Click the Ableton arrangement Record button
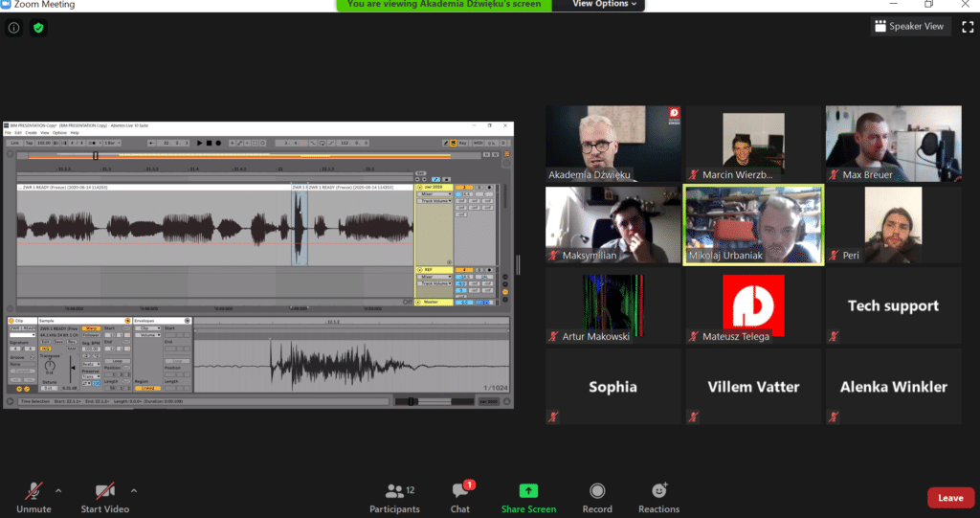The height and width of the screenshot is (518, 980). (218, 144)
